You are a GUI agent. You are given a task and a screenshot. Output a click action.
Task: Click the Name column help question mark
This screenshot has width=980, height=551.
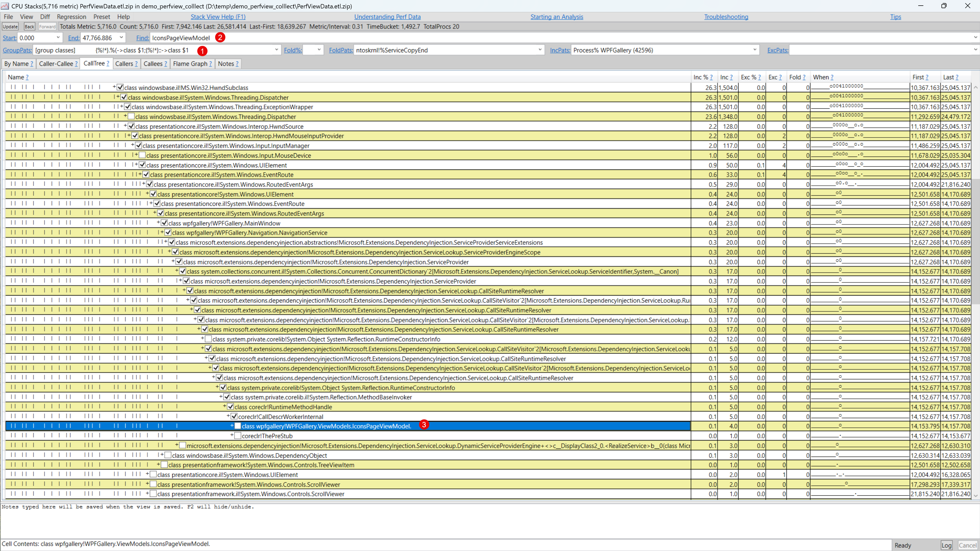pyautogui.click(x=27, y=77)
